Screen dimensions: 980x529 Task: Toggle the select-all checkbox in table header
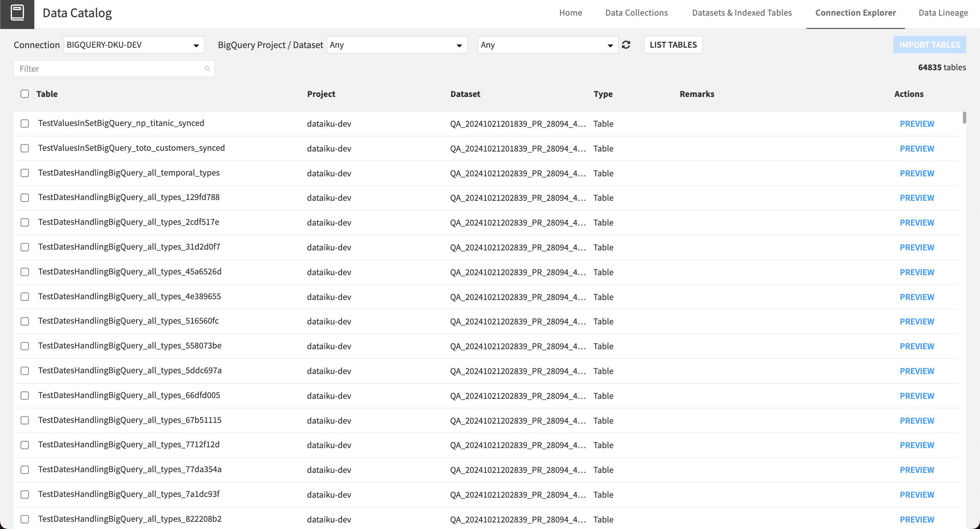25,94
